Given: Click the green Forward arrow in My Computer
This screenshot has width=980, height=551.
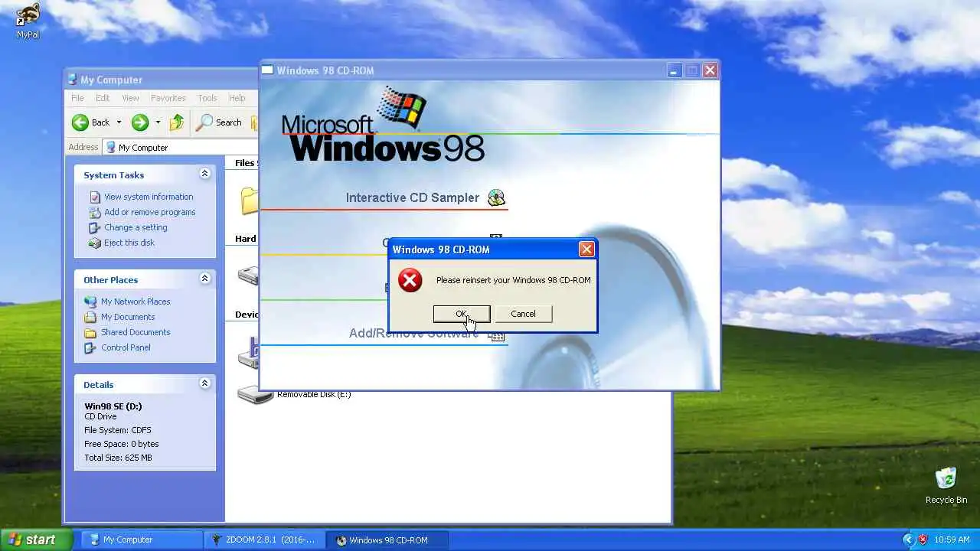Looking at the screenshot, I should (x=139, y=122).
